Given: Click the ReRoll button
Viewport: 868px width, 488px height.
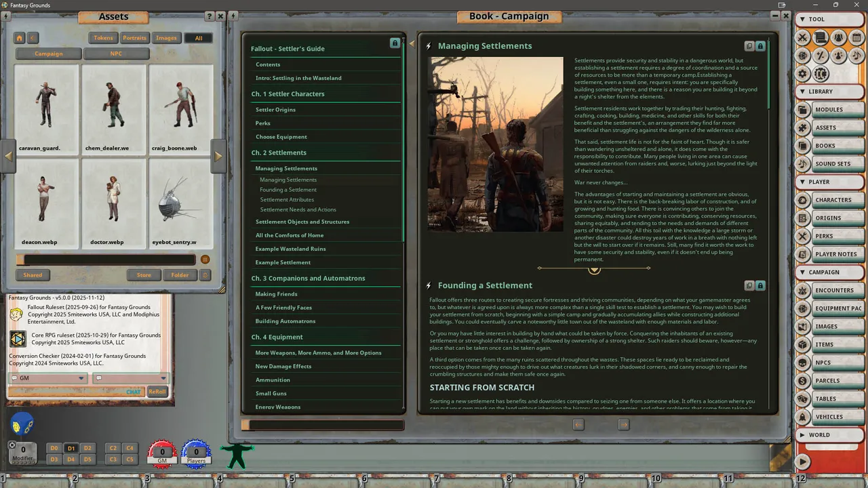Looking at the screenshot, I should pyautogui.click(x=157, y=392).
